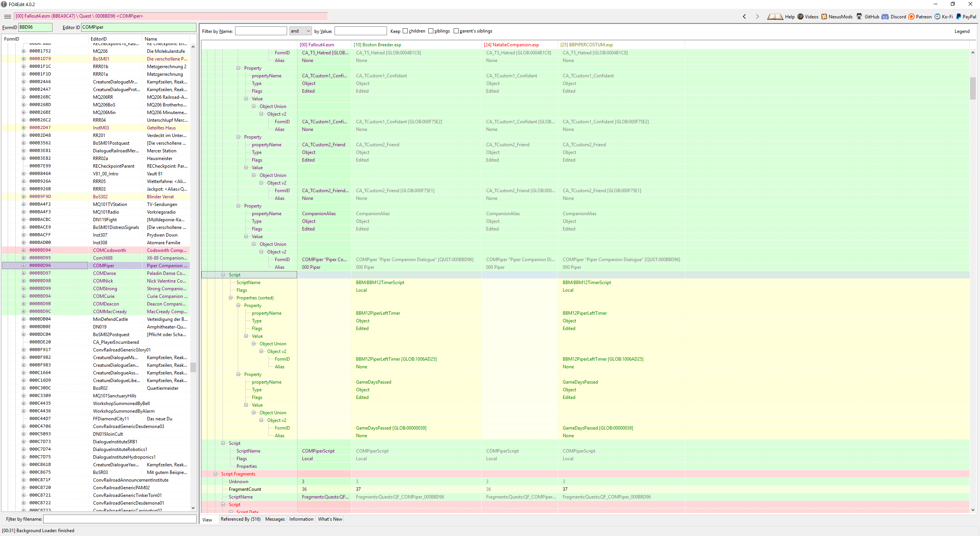980x536 pixels.
Task: Click FragmentCount value 36 in Fallout4.esm column
Action: pyautogui.click(x=304, y=489)
